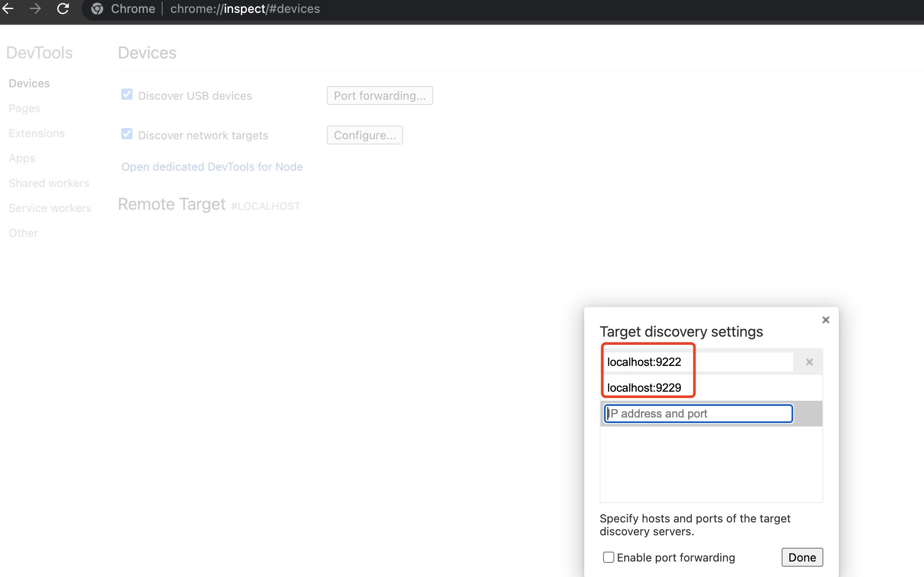Click the Chrome logo in address bar
This screenshot has width=924, height=577.
click(97, 9)
